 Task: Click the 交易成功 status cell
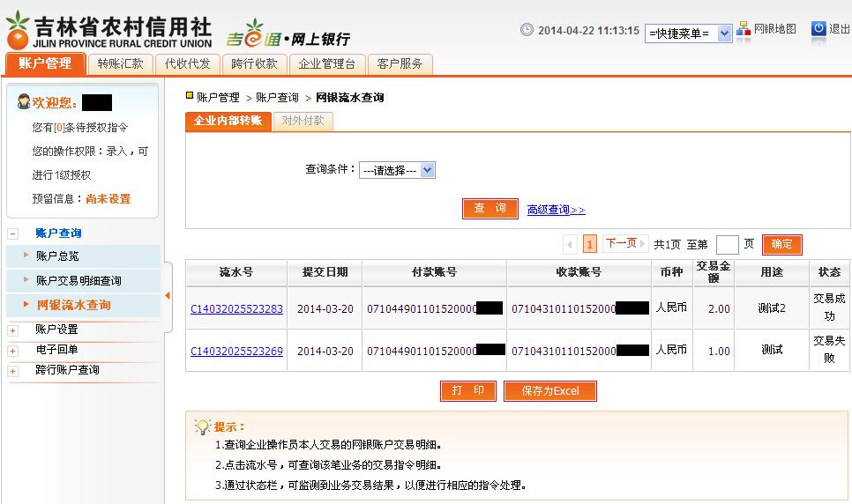[x=829, y=308]
